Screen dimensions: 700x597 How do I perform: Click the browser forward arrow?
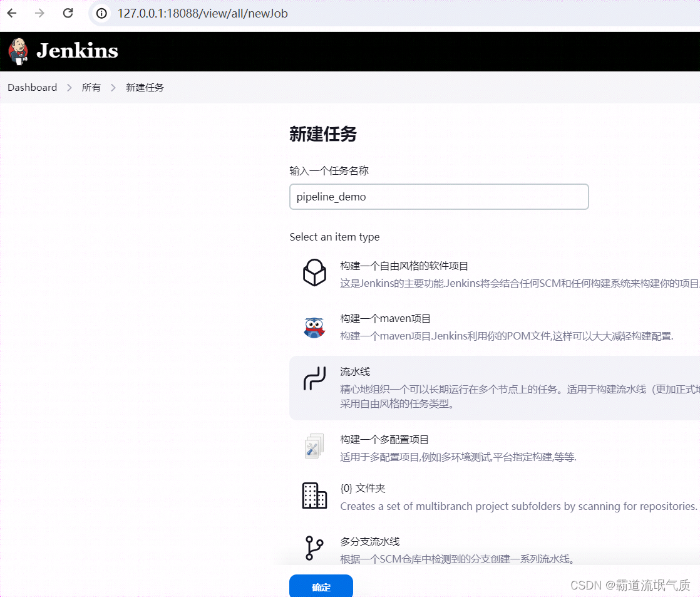pyautogui.click(x=39, y=13)
